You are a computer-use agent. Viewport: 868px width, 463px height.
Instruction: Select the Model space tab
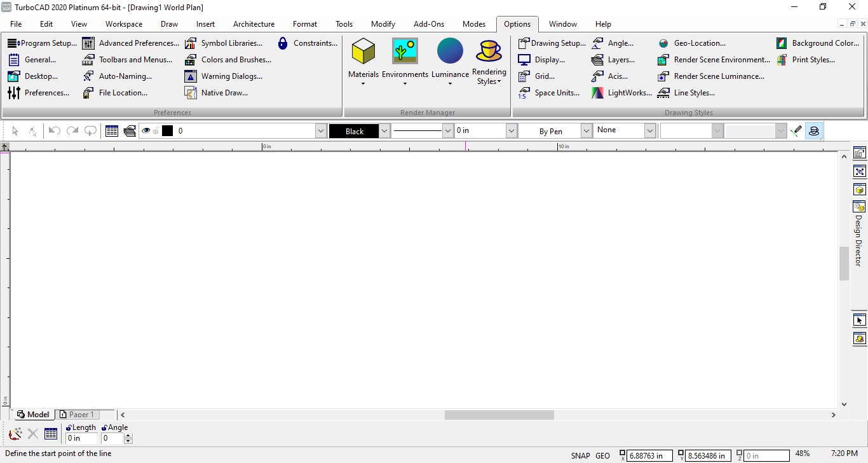tap(34, 415)
